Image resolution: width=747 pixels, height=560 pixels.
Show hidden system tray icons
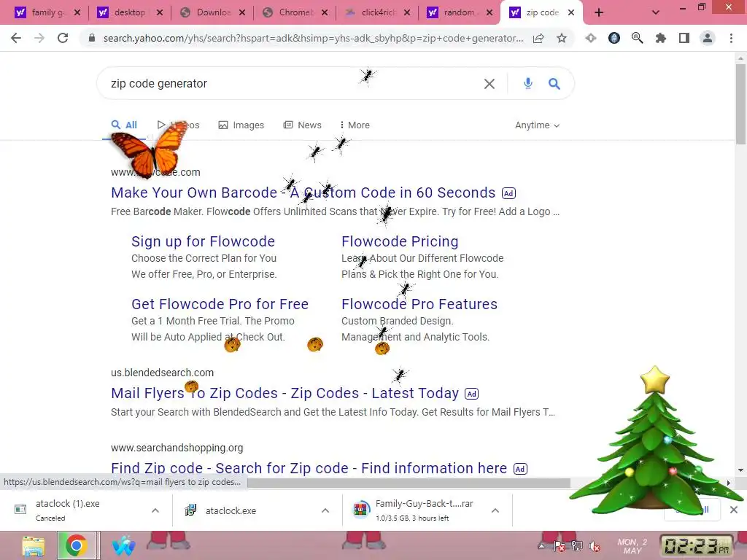click(542, 546)
